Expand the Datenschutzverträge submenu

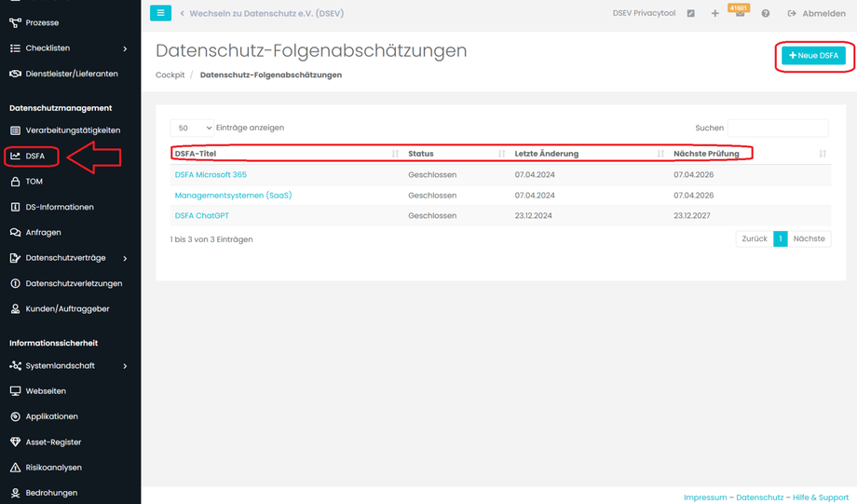point(125,258)
